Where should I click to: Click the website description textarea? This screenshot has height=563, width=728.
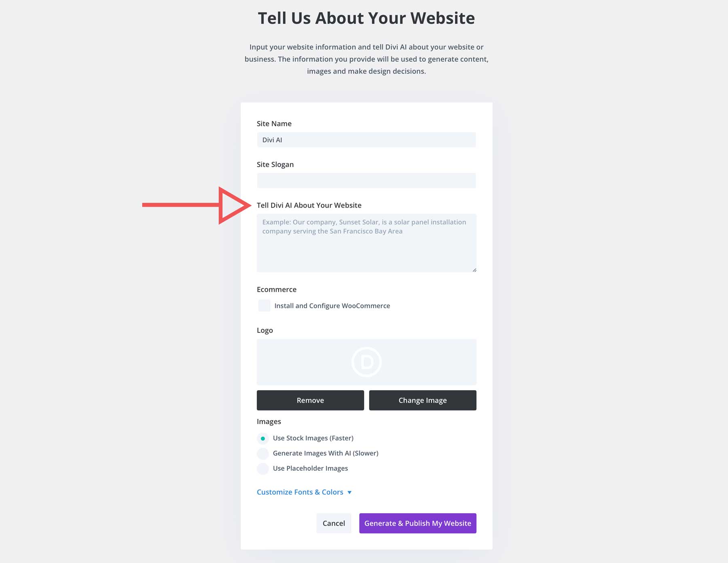[366, 243]
